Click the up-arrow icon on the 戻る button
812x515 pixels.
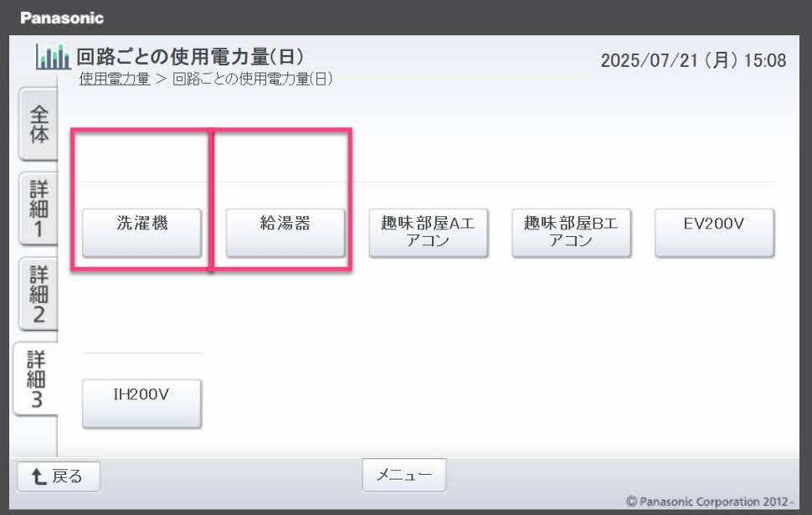tap(39, 476)
